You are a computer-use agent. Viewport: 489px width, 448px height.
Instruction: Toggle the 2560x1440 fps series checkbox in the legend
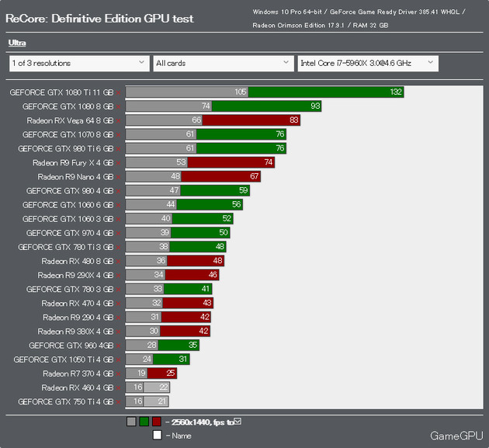[x=238, y=422]
